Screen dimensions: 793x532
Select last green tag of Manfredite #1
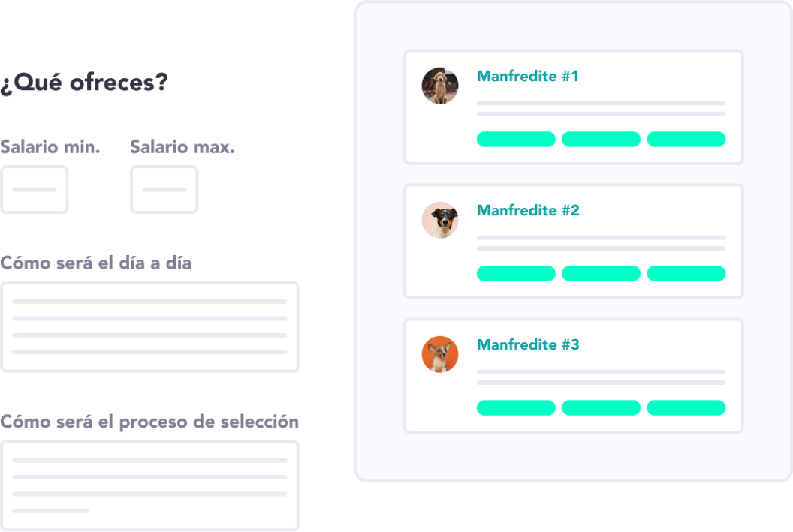pyautogui.click(x=686, y=139)
